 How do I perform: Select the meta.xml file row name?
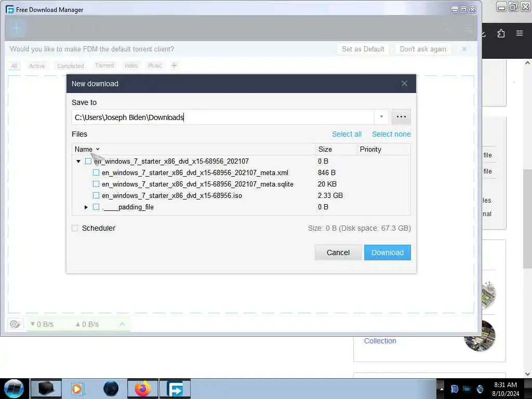click(195, 172)
